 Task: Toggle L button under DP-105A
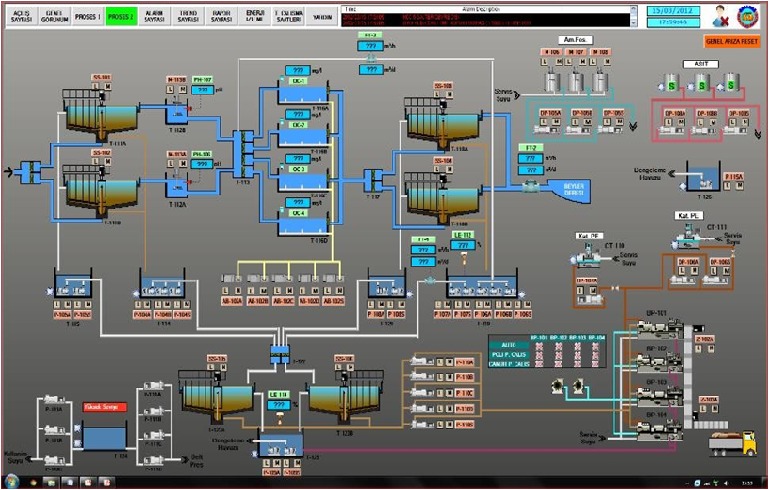click(x=545, y=122)
